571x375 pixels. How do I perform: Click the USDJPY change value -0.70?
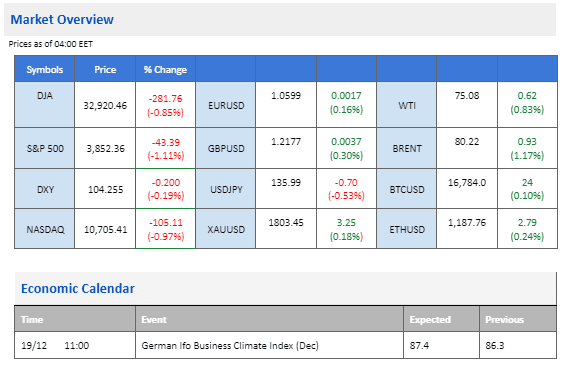346,183
